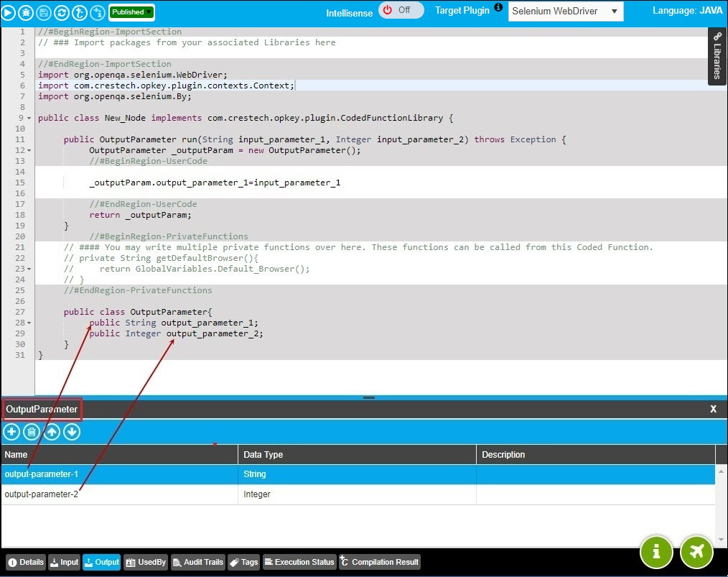The width and height of the screenshot is (728, 577).
Task: Select the Output tab
Action: click(x=102, y=562)
